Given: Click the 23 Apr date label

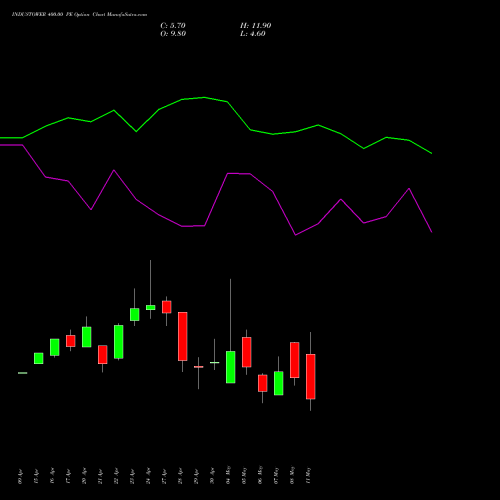Looking at the screenshot, I should click(133, 476).
